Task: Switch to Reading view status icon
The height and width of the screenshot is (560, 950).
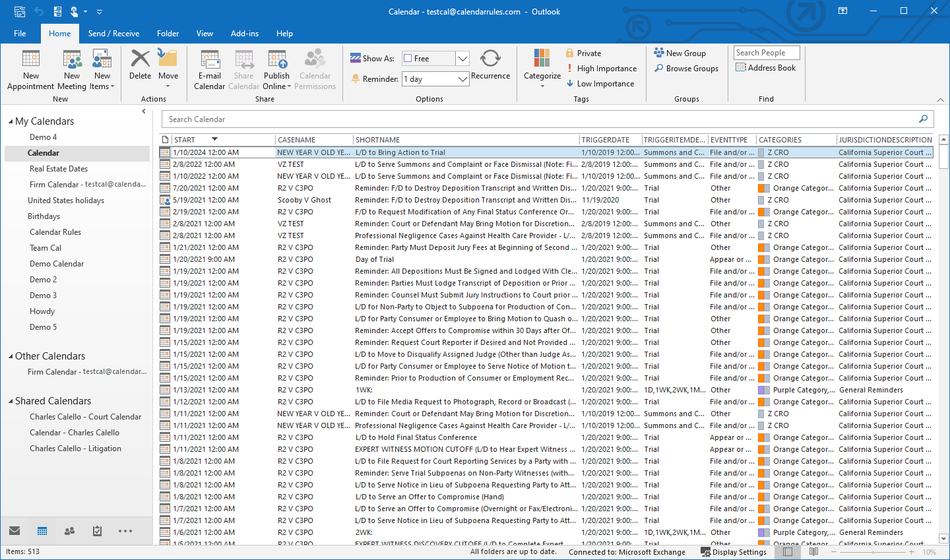Action: point(813,552)
